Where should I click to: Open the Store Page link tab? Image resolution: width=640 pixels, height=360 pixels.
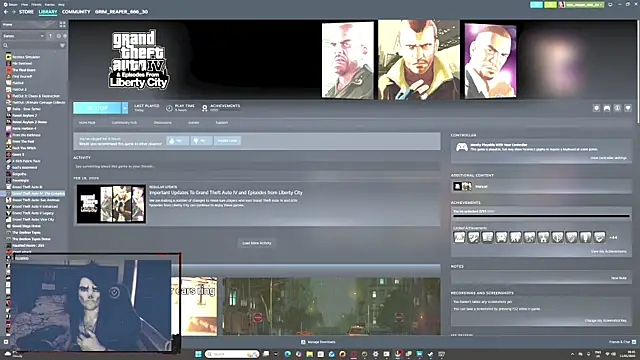(x=87, y=122)
